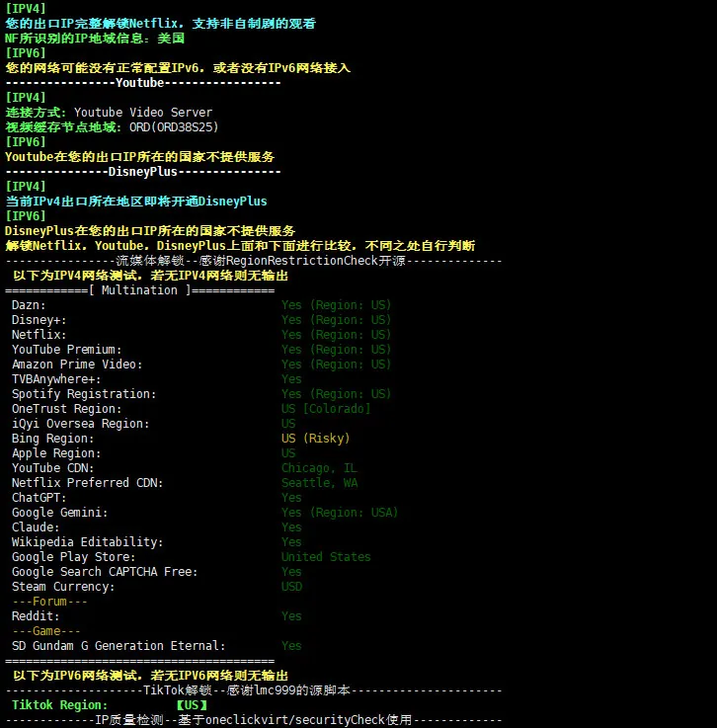Click 'Steam Currency:' label
Screen dimensions: 717x728
click(x=63, y=587)
